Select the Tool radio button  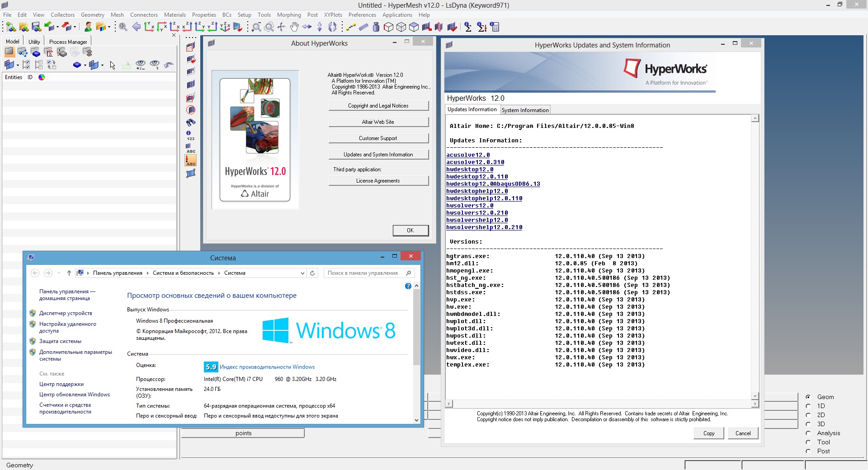point(808,442)
